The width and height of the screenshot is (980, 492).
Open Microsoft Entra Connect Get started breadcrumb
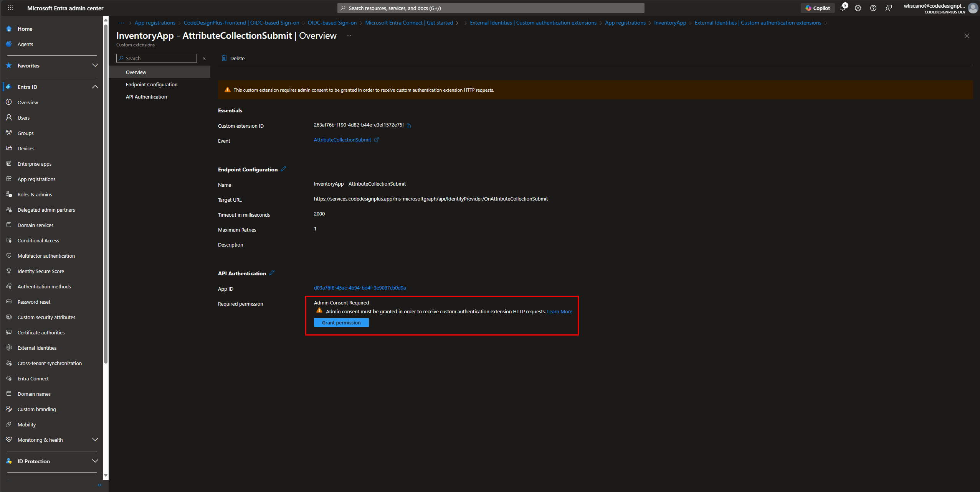409,23
